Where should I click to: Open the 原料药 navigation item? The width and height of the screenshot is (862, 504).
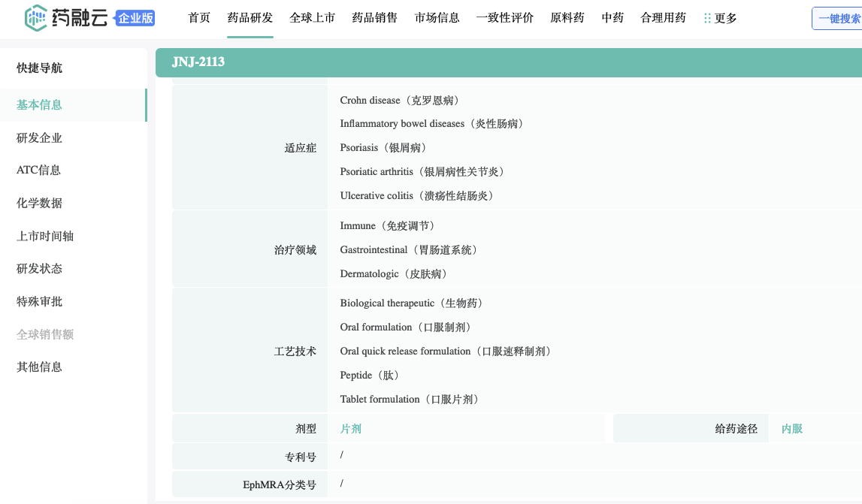point(567,17)
